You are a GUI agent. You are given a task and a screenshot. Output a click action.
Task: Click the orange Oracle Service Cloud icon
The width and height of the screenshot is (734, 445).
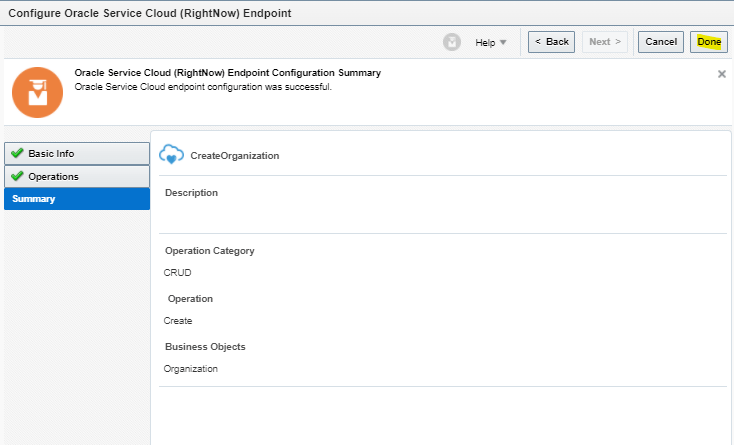[x=37, y=92]
